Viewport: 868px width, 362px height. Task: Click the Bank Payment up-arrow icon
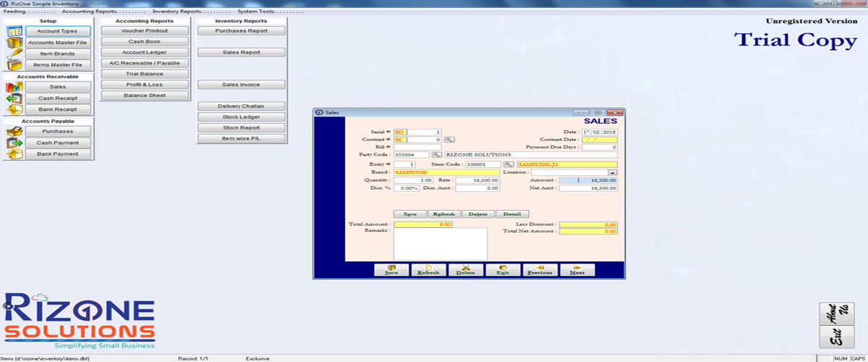pos(14,153)
